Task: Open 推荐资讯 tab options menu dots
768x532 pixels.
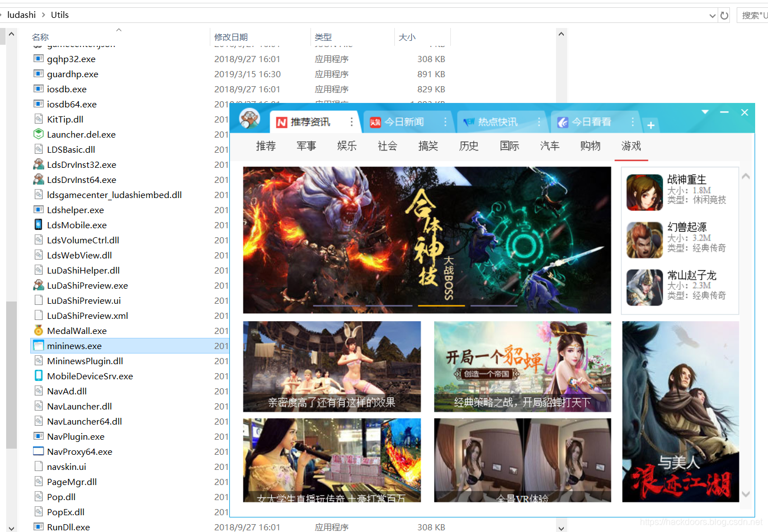Action: click(351, 122)
